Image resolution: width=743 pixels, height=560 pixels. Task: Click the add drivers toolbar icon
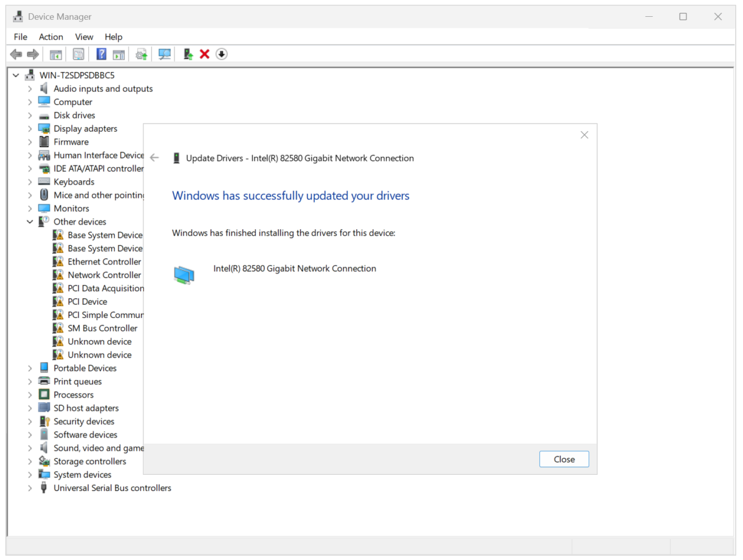pyautogui.click(x=187, y=54)
